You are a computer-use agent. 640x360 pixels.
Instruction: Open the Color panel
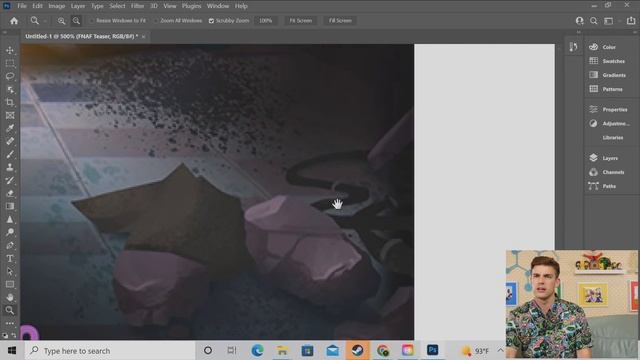(609, 47)
